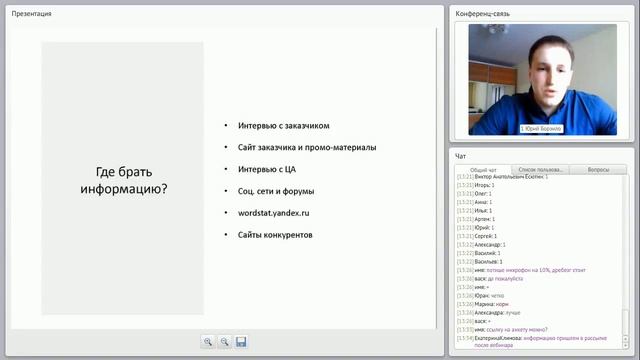The height and width of the screenshot is (360, 640).
Task: Switch to the Общий чат tab
Action: tap(483, 170)
